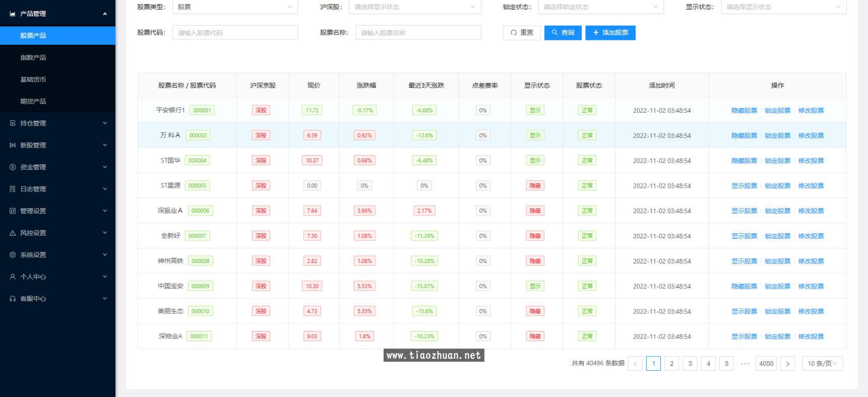The height and width of the screenshot is (397, 868).
Task: Click 隐藏股票 for 中国宝安 row
Action: [x=744, y=286]
